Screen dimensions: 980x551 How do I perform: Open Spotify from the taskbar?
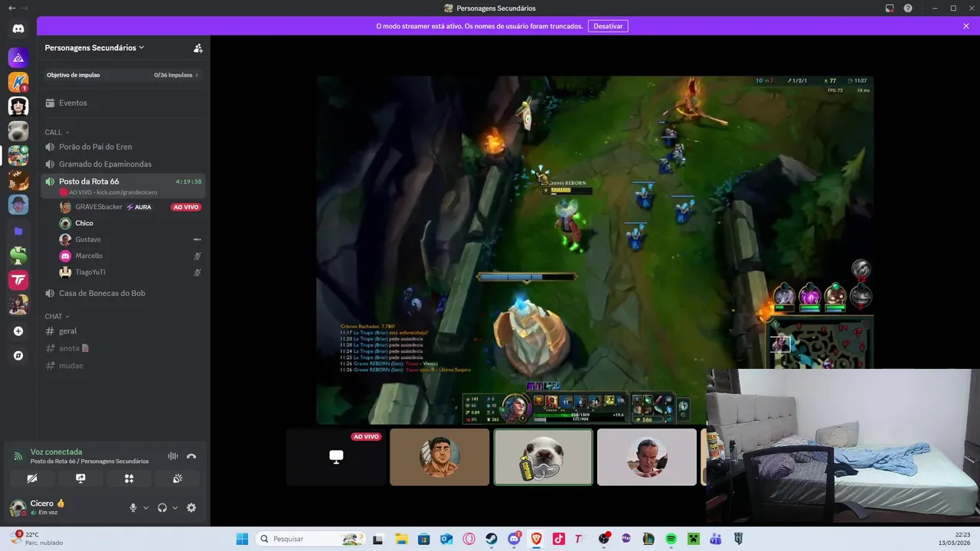coord(671,539)
